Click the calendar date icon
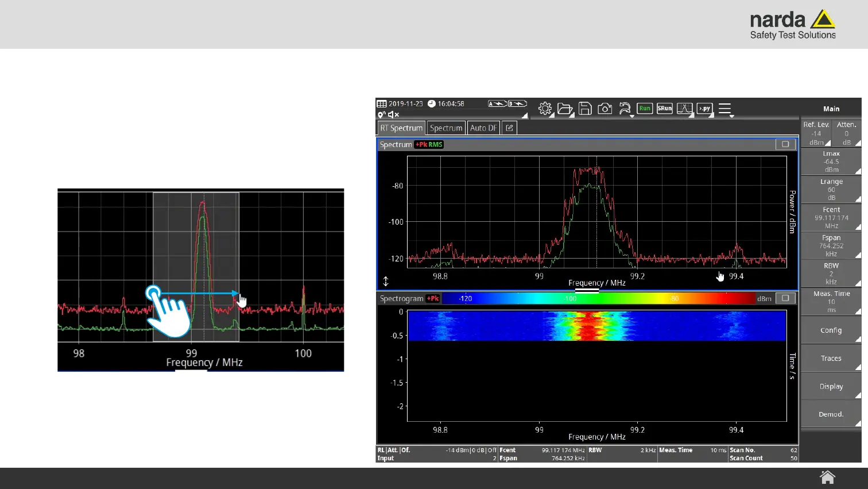 [382, 104]
